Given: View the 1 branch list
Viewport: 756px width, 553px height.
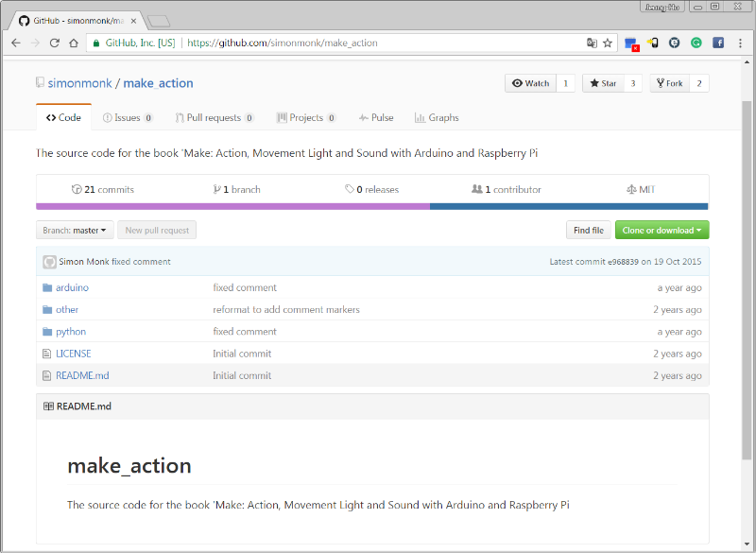Looking at the screenshot, I should point(237,189).
